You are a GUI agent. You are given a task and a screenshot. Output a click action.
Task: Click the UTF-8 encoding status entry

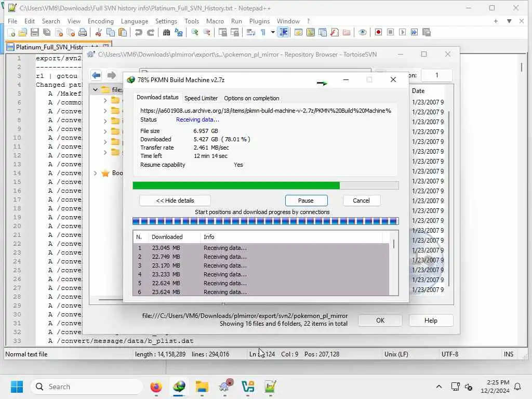coord(450,354)
